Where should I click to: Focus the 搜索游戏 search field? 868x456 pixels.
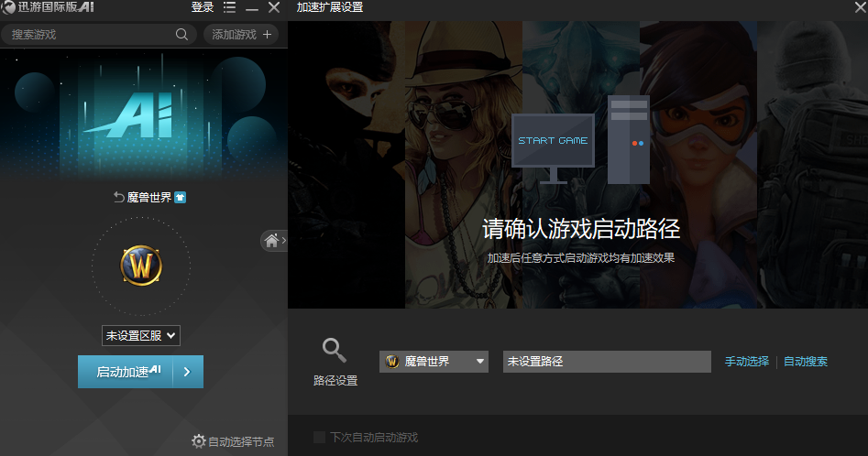coord(99,34)
